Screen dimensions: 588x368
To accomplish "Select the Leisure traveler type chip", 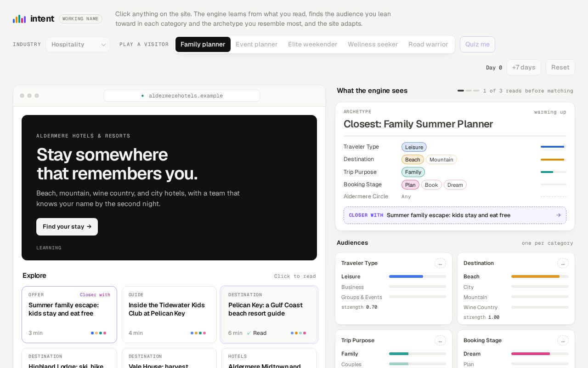I will (414, 147).
